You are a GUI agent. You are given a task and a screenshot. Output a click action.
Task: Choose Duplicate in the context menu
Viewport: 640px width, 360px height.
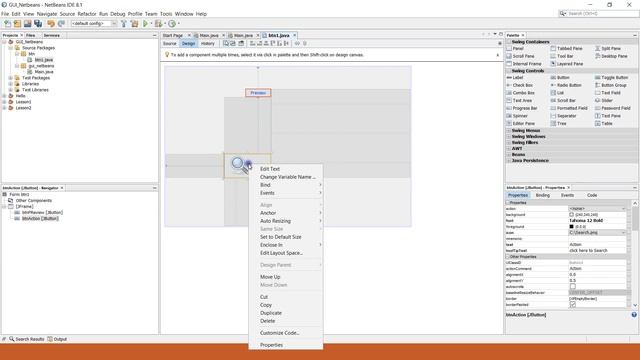tap(271, 313)
